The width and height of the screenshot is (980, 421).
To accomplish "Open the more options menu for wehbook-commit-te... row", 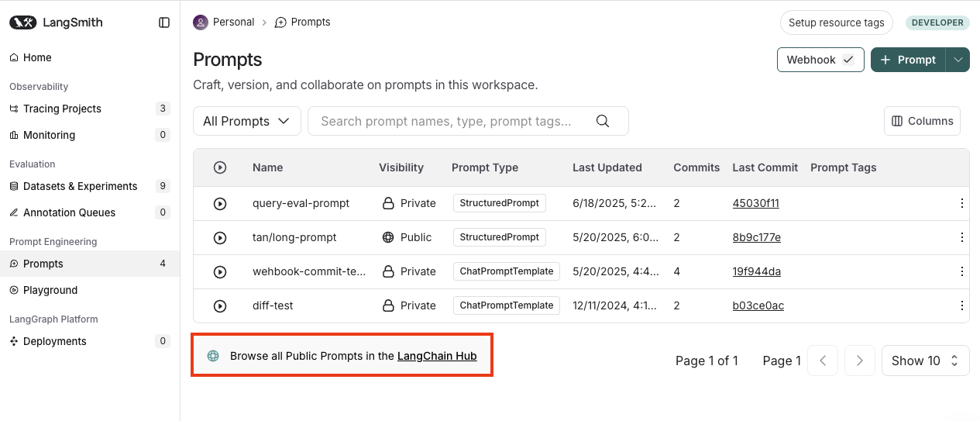I will 961,271.
